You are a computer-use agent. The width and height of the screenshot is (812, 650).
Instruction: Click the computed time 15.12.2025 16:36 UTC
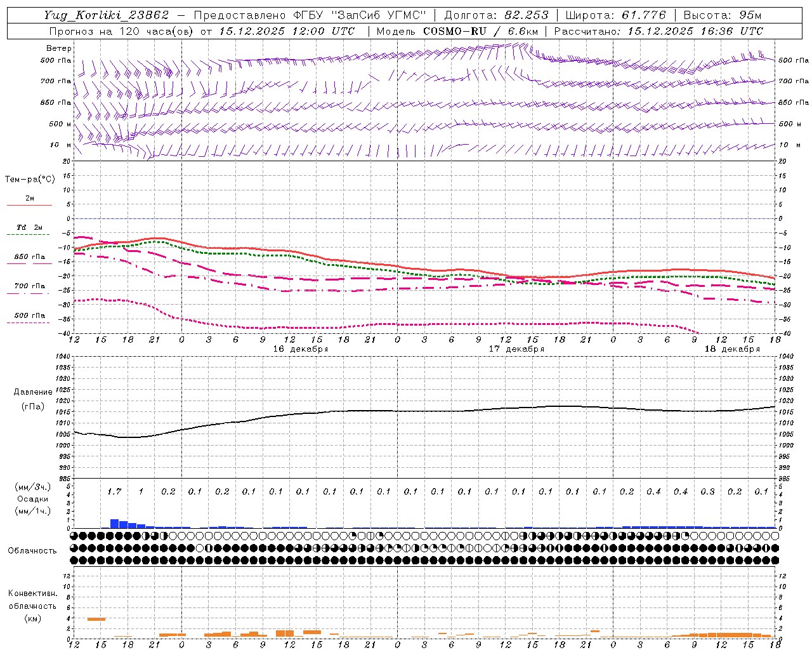pyautogui.click(x=695, y=31)
